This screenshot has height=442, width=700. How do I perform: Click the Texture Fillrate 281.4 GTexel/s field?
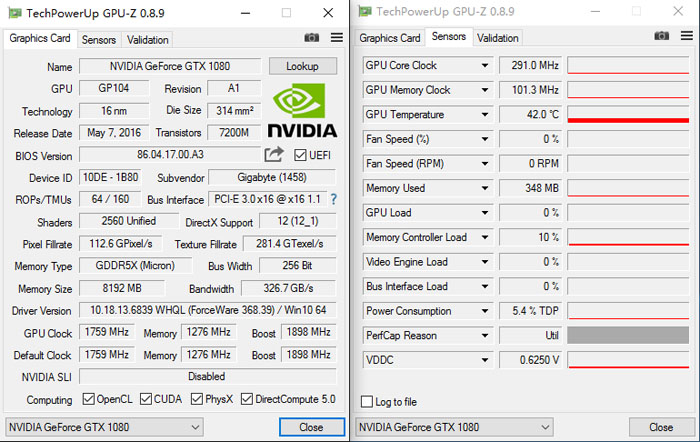[289, 244]
